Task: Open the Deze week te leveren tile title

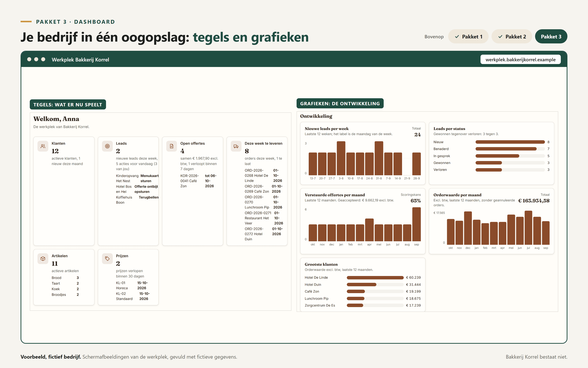Action: [263, 143]
